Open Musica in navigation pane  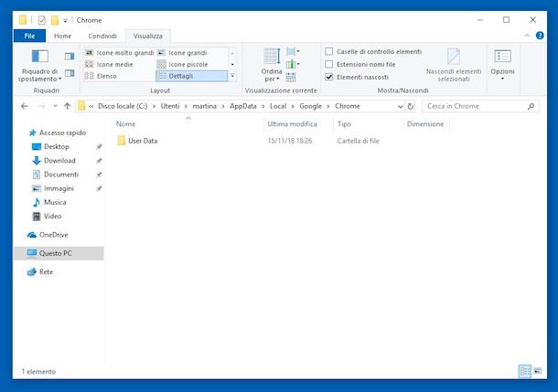(55, 202)
